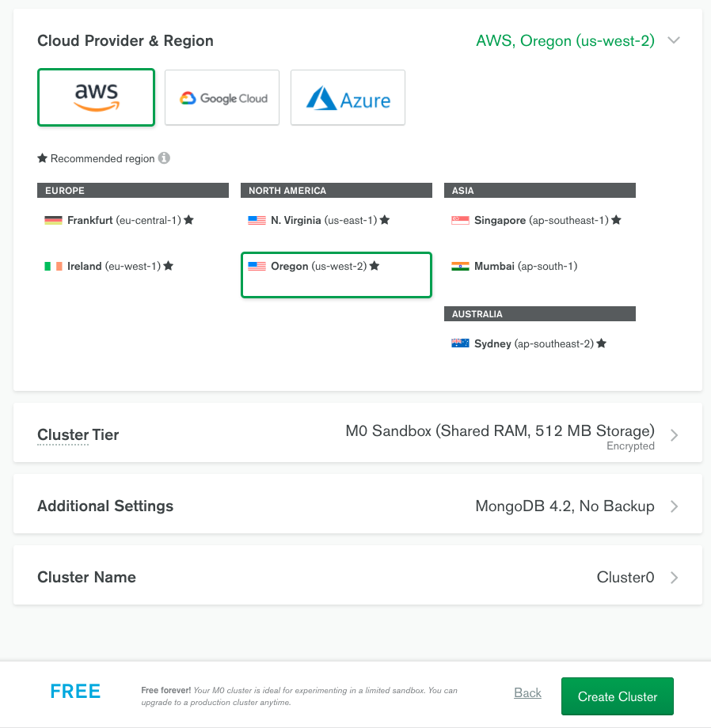Click the AUSTRALIA region header
This screenshot has height=728, width=711.
[x=540, y=314]
